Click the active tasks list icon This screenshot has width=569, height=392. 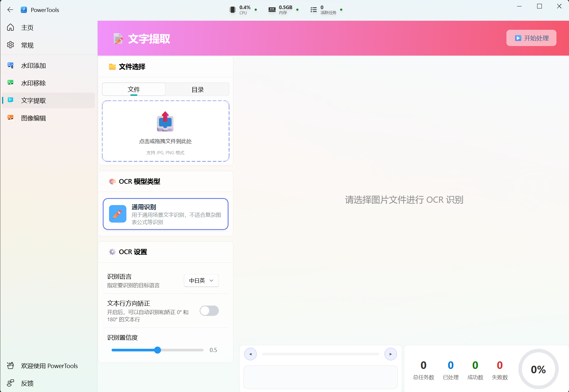click(314, 10)
